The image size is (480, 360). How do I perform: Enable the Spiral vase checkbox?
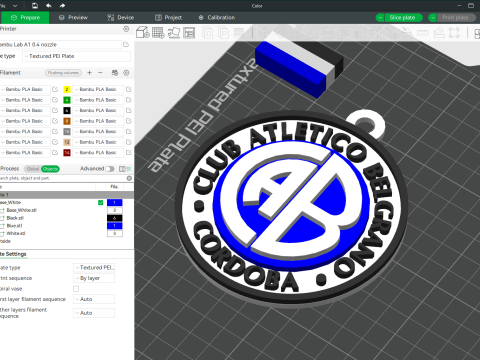pos(76,289)
